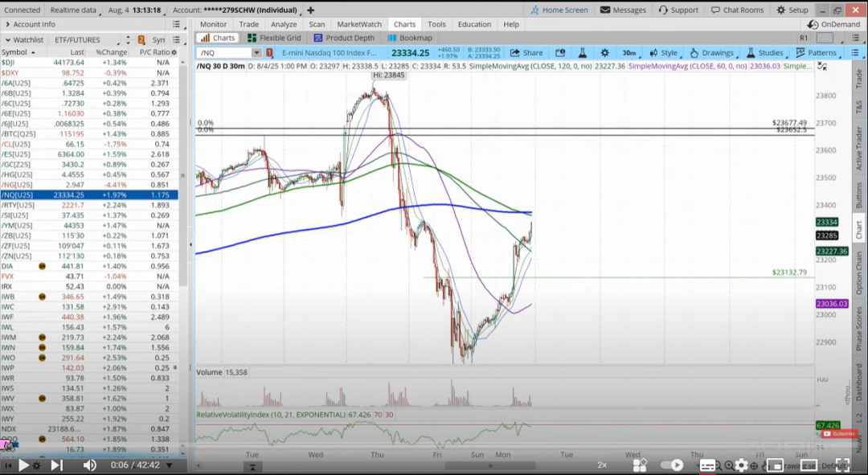This screenshot has width=868, height=475.
Task: Switch to the Analyze tab
Action: pyautogui.click(x=284, y=24)
